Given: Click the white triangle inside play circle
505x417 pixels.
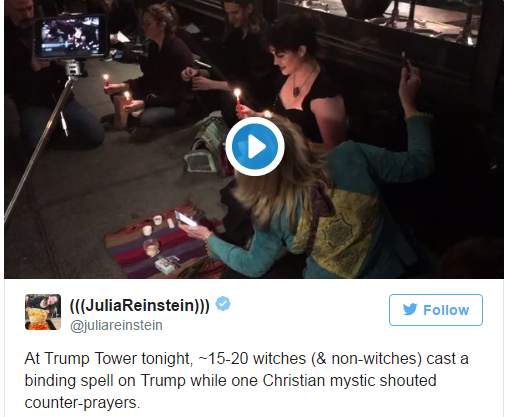Looking at the screenshot, I should pos(256,146).
